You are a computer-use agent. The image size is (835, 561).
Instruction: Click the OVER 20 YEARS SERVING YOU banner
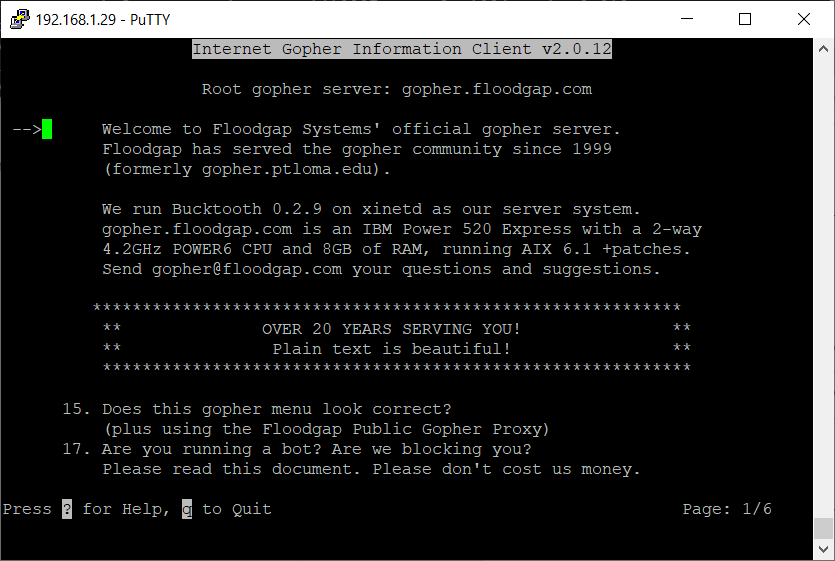391,329
